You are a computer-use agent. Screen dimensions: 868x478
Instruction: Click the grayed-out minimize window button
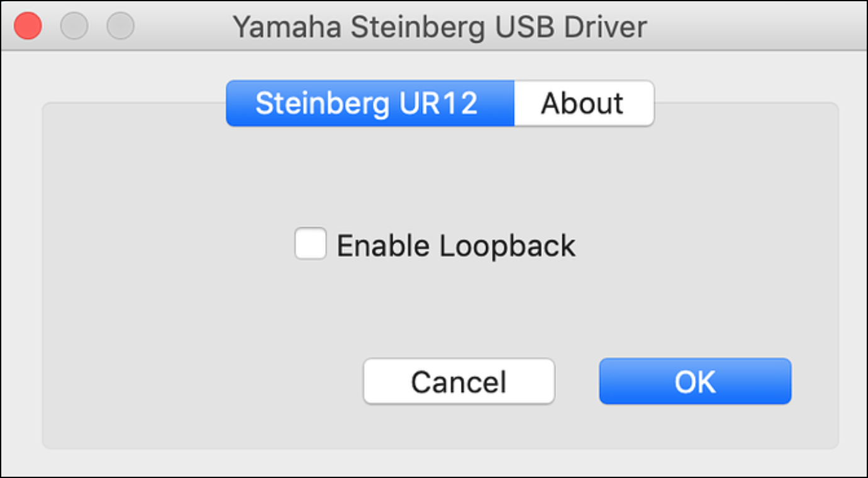(74, 26)
